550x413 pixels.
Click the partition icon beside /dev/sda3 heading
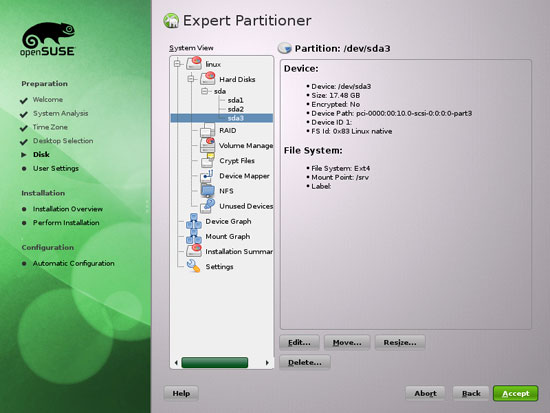pos(284,48)
